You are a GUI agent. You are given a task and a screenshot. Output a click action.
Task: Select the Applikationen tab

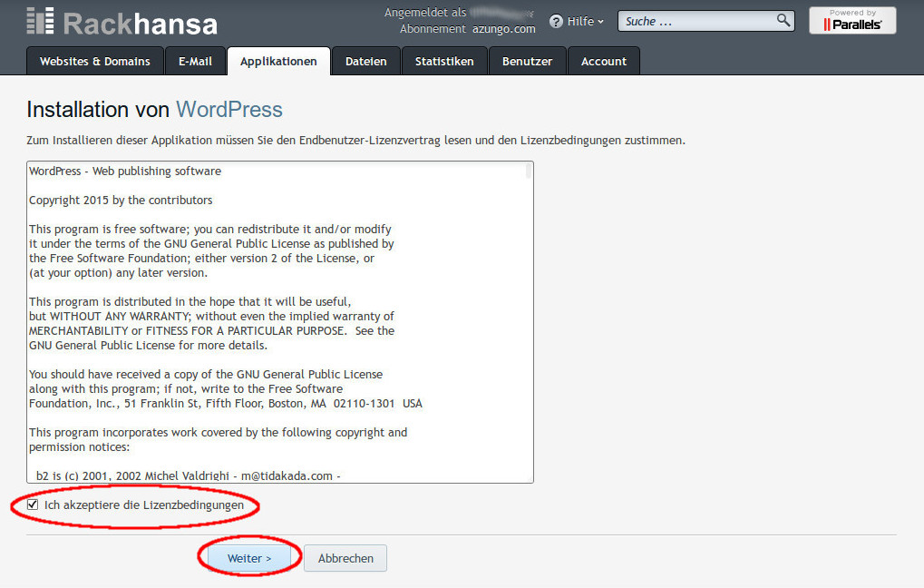[x=278, y=62]
